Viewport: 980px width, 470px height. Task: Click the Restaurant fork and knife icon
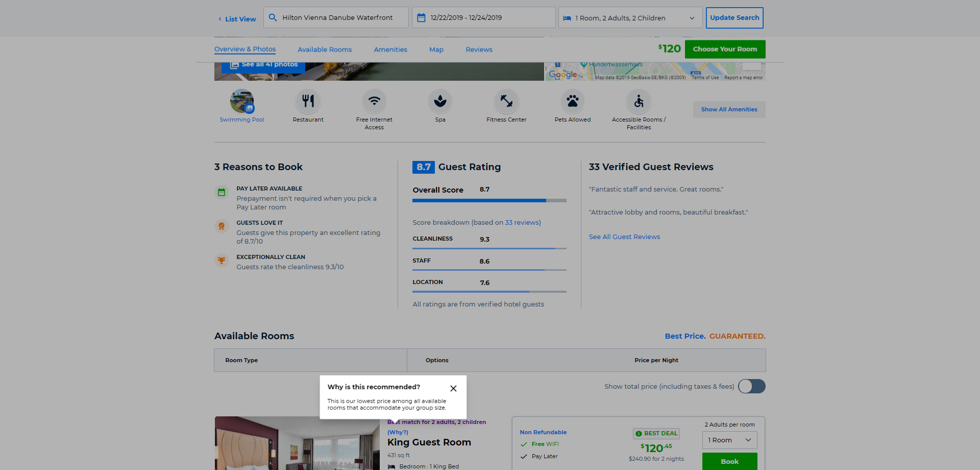[308, 101]
